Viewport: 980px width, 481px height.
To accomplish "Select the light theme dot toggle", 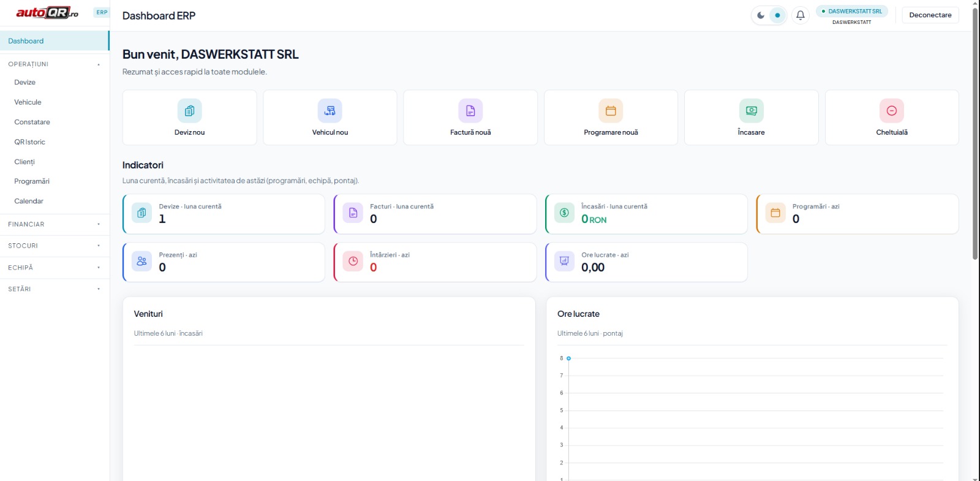I will (777, 15).
